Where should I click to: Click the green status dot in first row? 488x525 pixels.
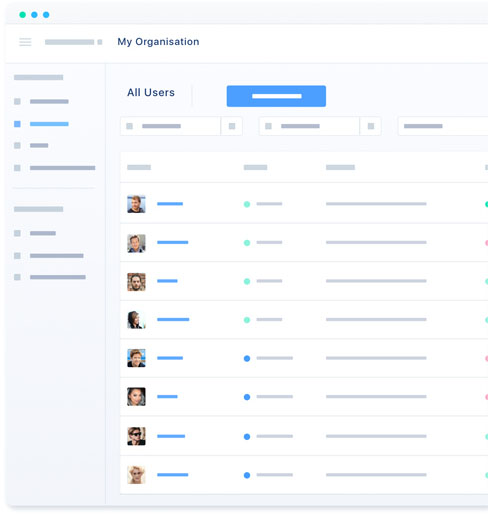pyautogui.click(x=247, y=204)
